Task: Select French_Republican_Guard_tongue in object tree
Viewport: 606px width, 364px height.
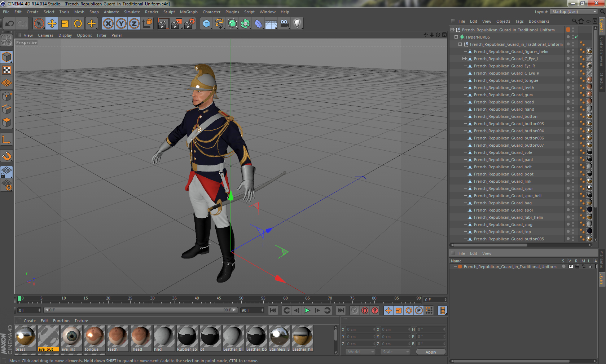Action: pyautogui.click(x=506, y=80)
